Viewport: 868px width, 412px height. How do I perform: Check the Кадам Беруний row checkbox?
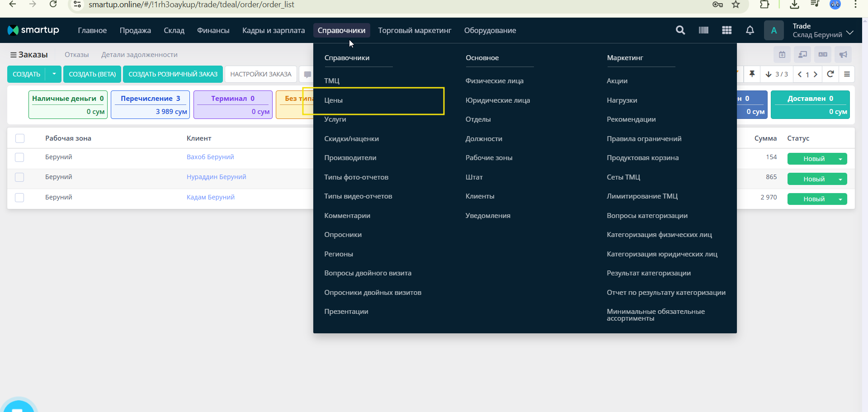pyautogui.click(x=19, y=198)
